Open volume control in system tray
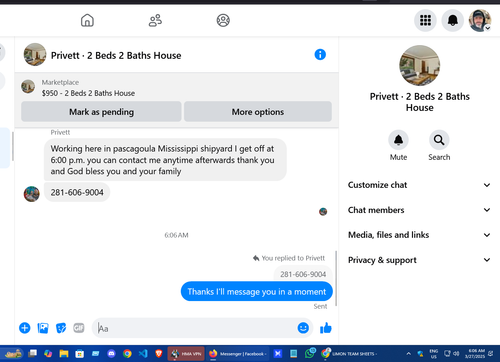This screenshot has height=362, width=500. tap(456, 353)
